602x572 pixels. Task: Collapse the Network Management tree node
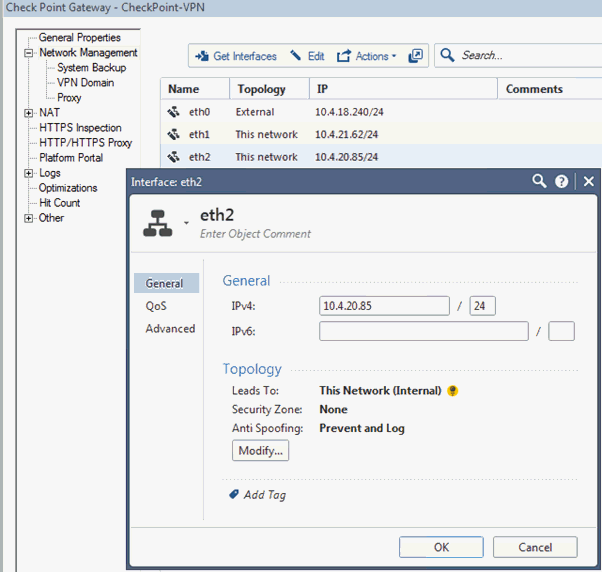coord(29,53)
